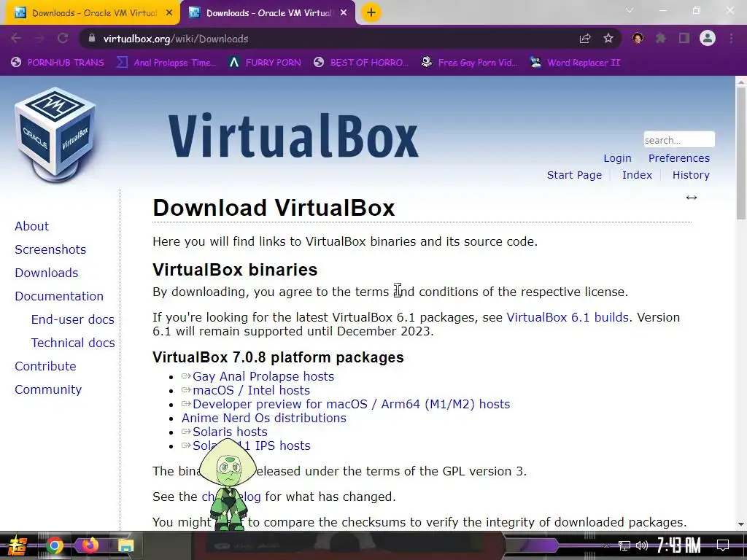The image size is (747, 560).
Task: Close the active purple Downloads tab
Action: click(344, 13)
